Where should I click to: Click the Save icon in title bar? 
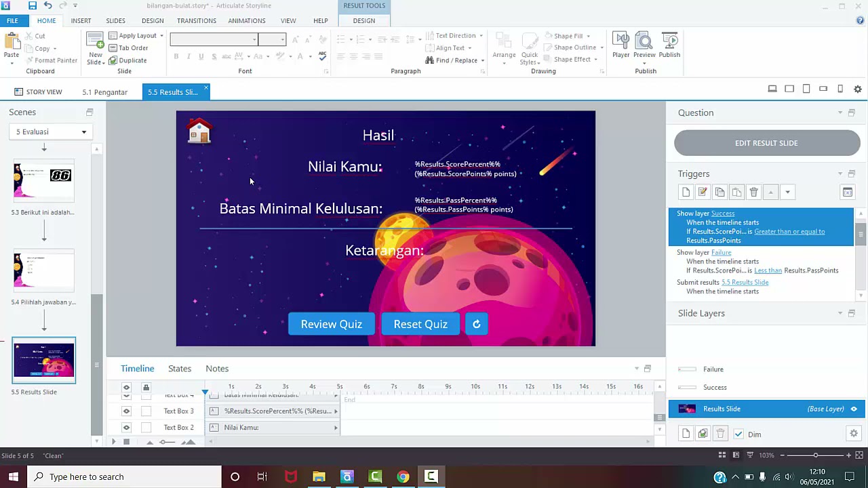coord(32,5)
